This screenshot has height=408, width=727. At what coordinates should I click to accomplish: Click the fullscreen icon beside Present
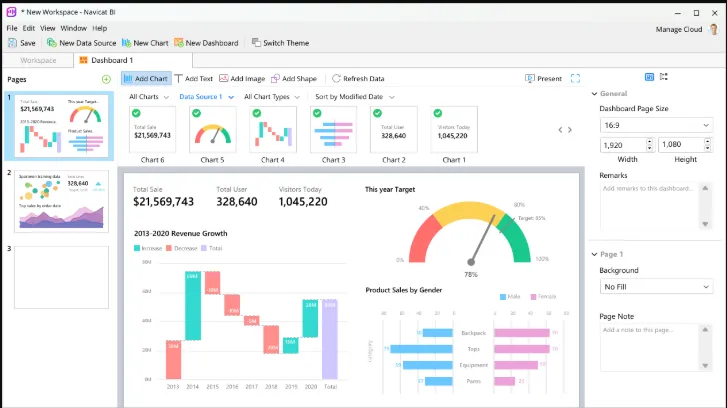[575, 78]
